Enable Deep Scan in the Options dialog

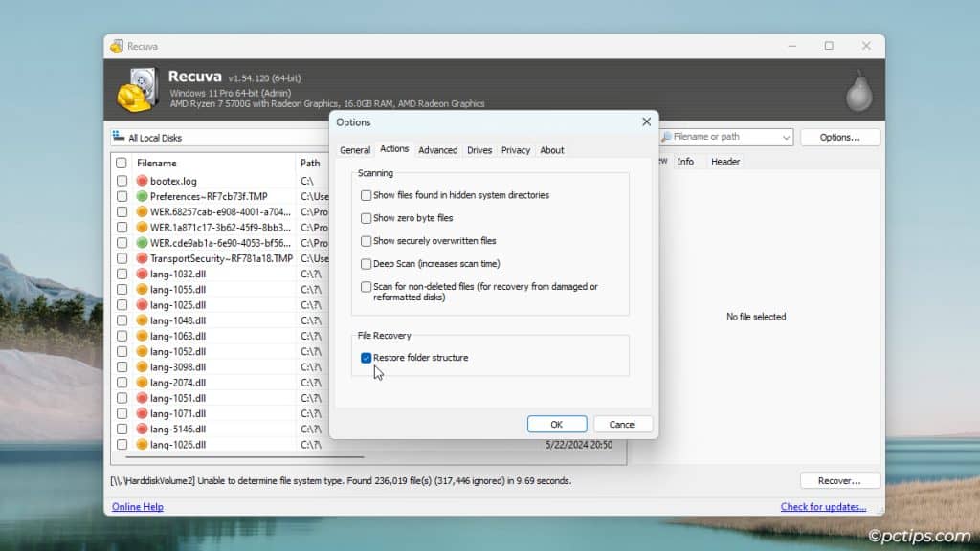click(366, 264)
